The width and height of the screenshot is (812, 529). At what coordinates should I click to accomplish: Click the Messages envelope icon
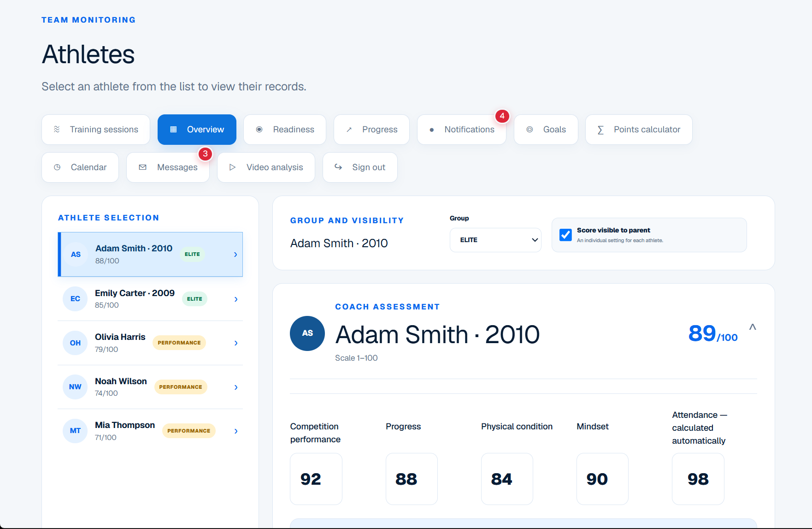143,167
